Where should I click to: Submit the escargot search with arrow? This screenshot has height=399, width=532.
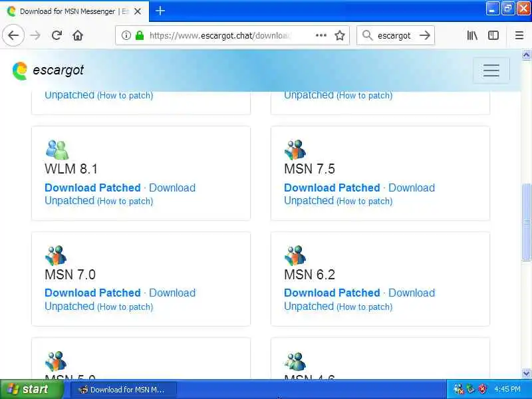pyautogui.click(x=425, y=35)
